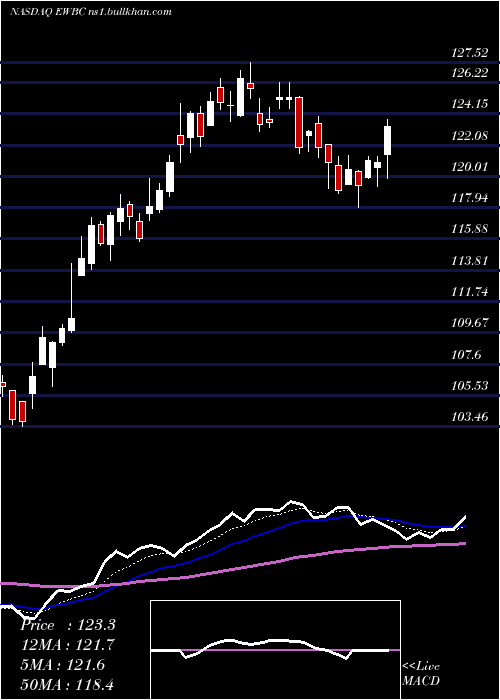Select the 122.08 price axis label
The height and width of the screenshot is (700, 500).
coord(469,136)
